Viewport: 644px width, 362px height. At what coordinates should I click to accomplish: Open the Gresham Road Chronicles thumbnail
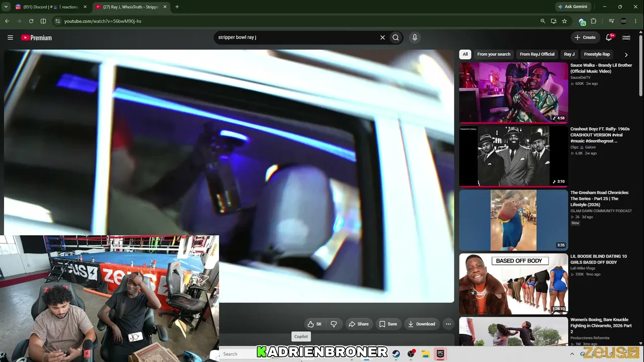(x=513, y=220)
